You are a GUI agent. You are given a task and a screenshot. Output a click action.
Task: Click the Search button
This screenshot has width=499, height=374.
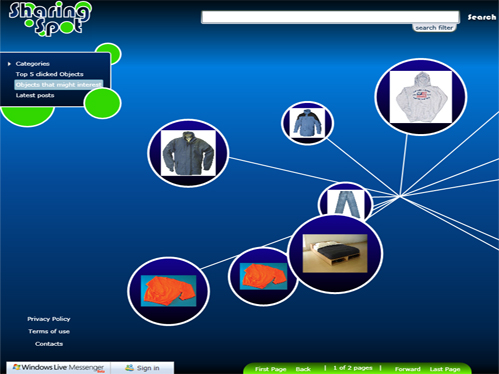click(x=482, y=17)
